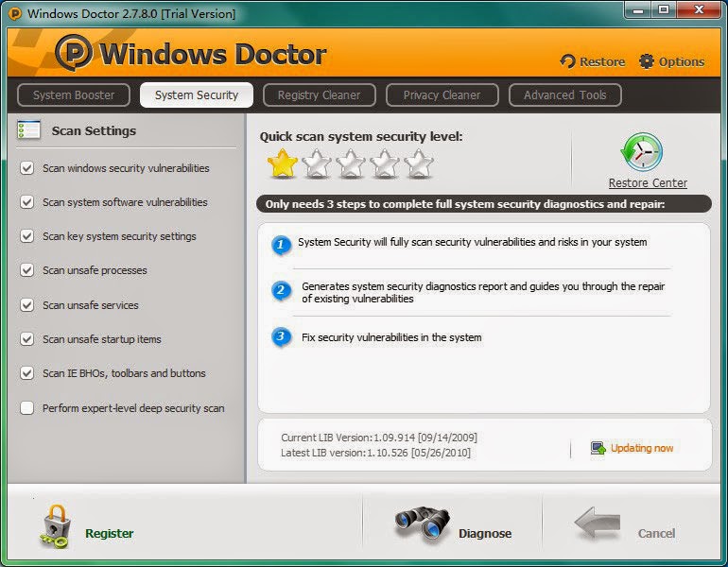Screen dimensions: 728x567
Task: Click the update monitor icon
Action: (x=598, y=448)
